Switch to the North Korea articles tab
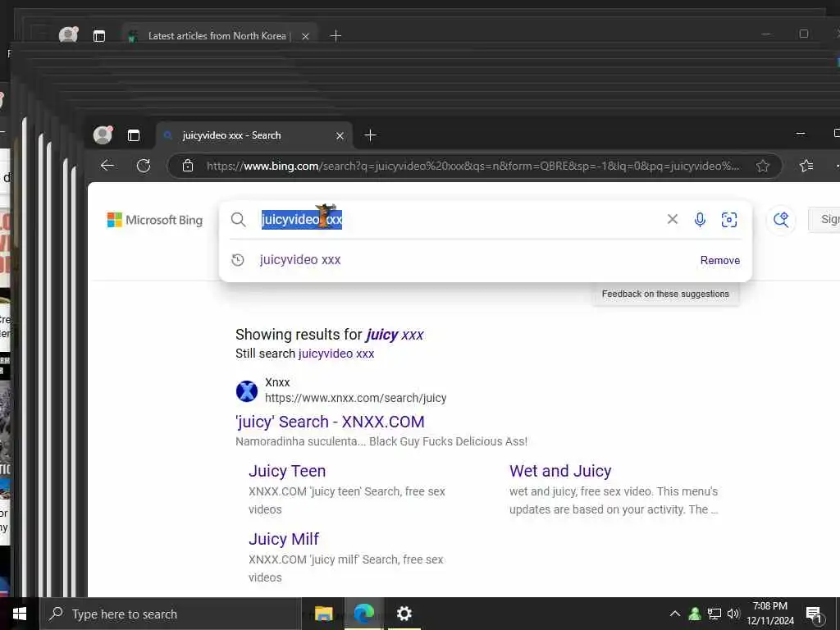 (x=217, y=36)
